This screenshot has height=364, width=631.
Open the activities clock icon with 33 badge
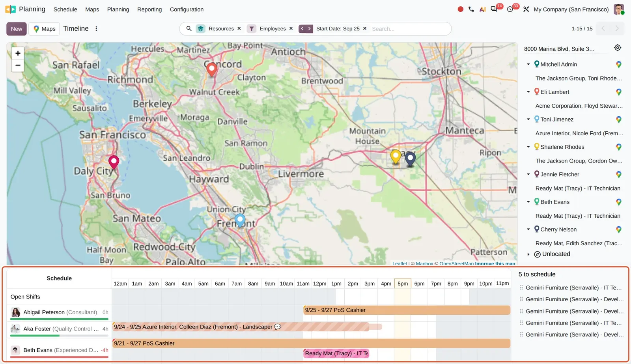point(510,9)
